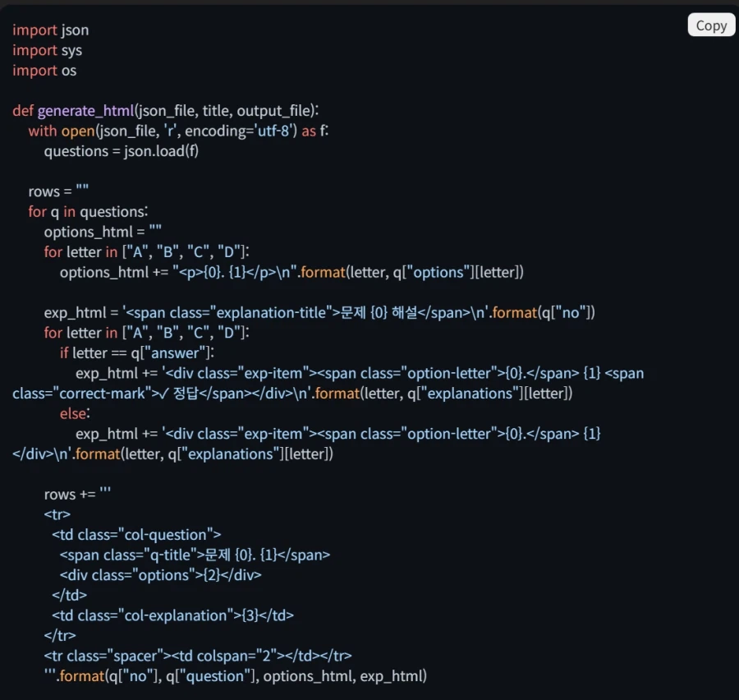Click the td class col-question line
The height and width of the screenshot is (700, 739).
[136, 534]
